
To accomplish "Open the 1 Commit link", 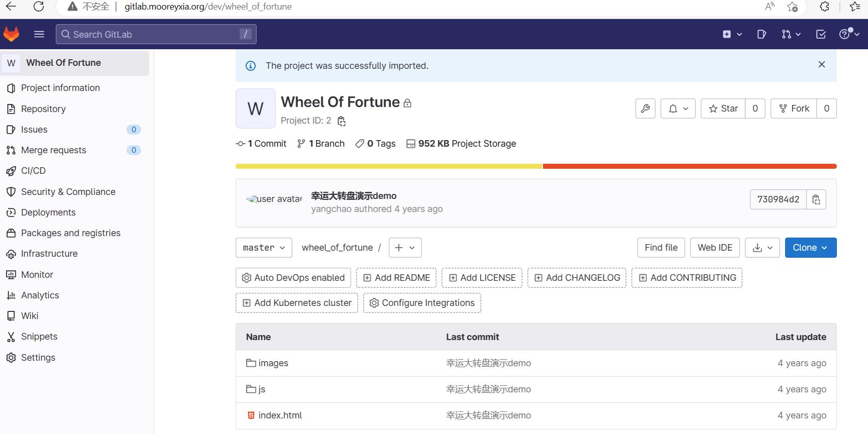I will [261, 144].
